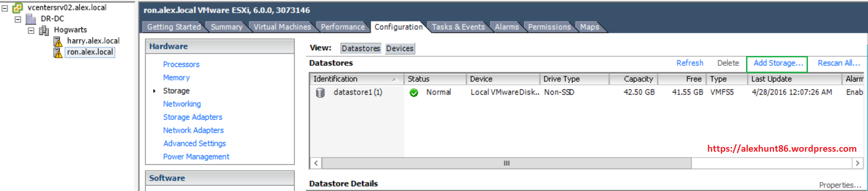Switch to the Virtual Machines tab
This screenshot has width=868, height=191.
click(x=282, y=27)
